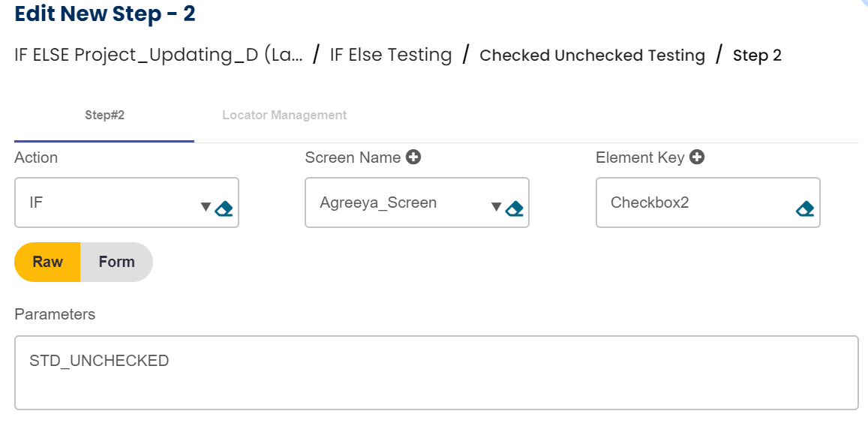Image resolution: width=868 pixels, height=426 pixels.
Task: Navigate to IF Else Testing breadcrumb
Action: [391, 55]
